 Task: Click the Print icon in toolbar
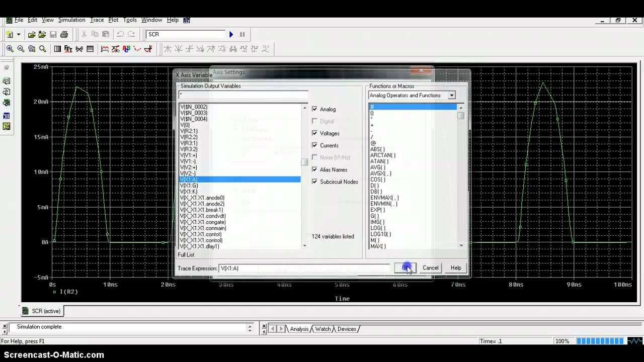pos(64,34)
